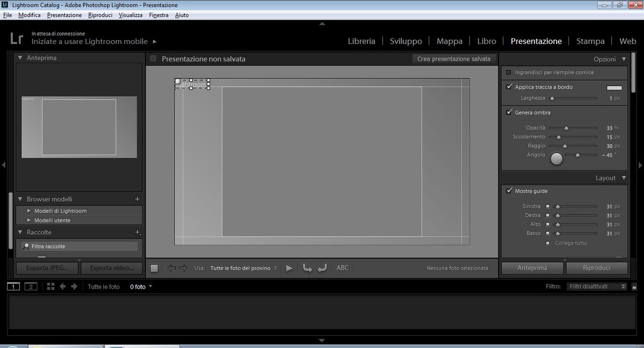Toggle link box for Sinistra margin

coord(548,206)
